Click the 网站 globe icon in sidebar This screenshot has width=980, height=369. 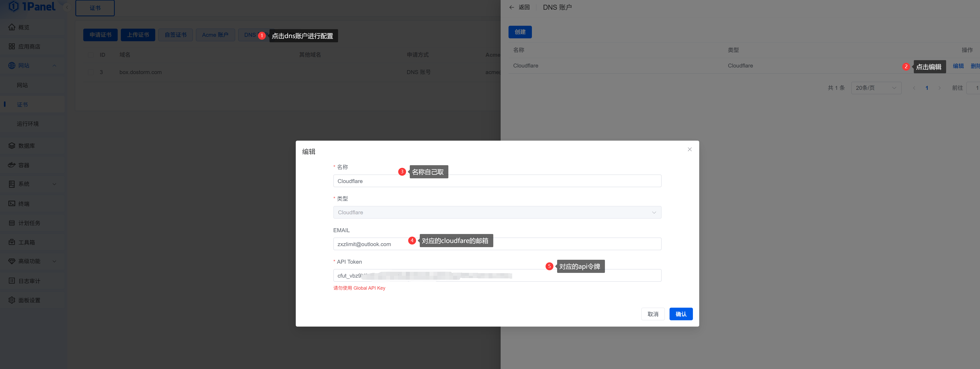(12, 65)
